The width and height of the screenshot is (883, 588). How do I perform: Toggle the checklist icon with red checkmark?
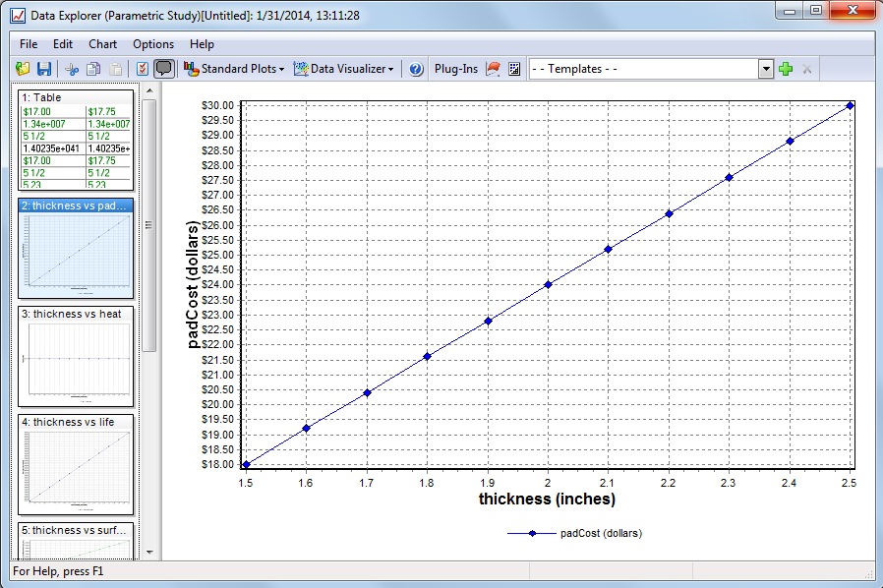click(143, 69)
